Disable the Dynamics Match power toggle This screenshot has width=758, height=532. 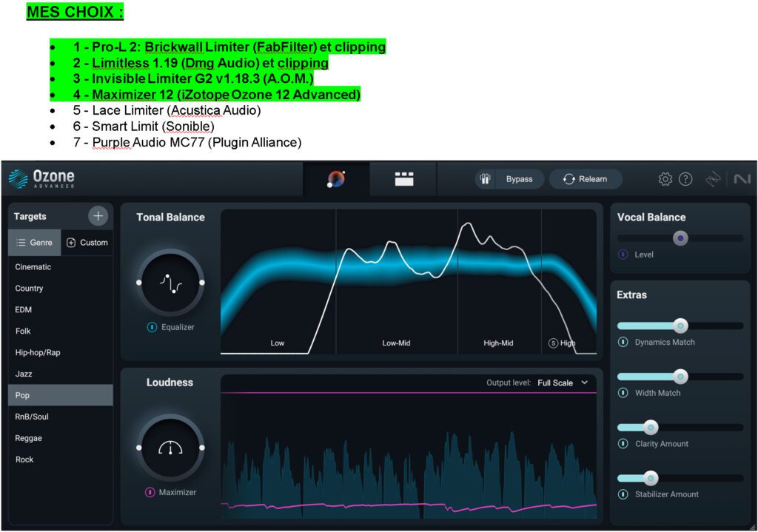[x=623, y=343]
